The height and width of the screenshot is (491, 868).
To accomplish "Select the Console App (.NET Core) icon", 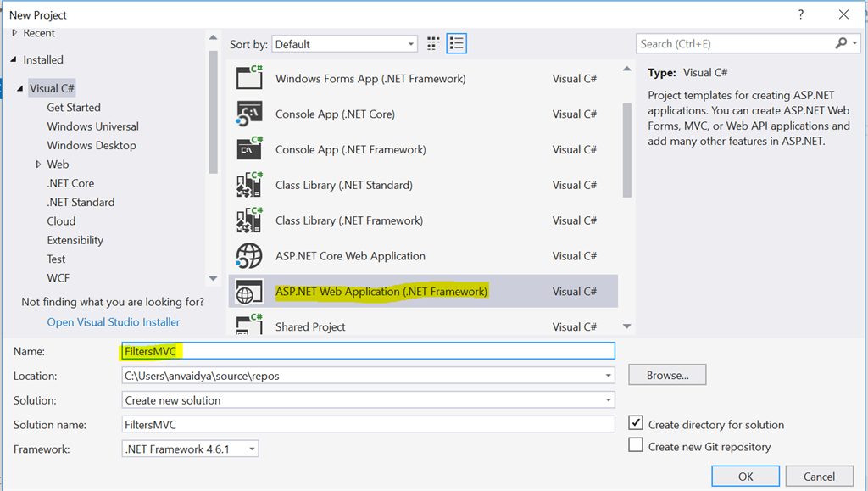I will 250,113.
